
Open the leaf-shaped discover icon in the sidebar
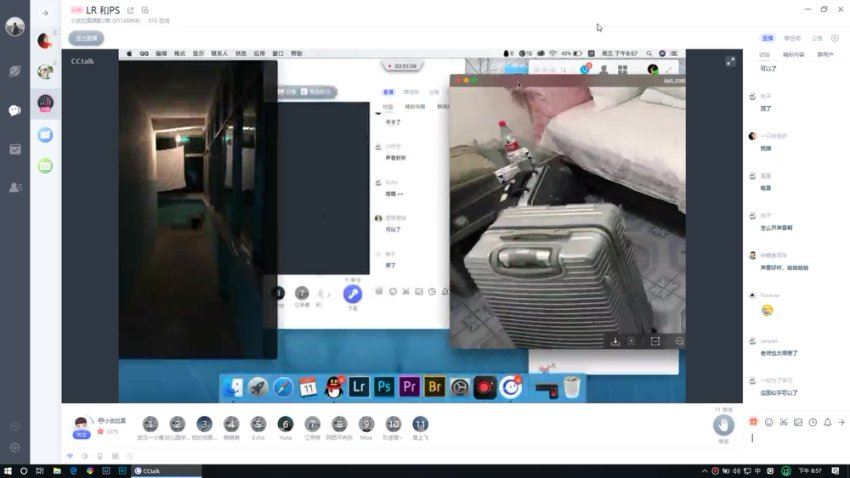[x=15, y=71]
